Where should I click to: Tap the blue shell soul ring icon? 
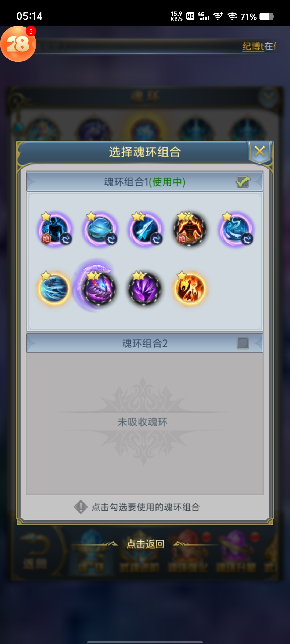100,230
